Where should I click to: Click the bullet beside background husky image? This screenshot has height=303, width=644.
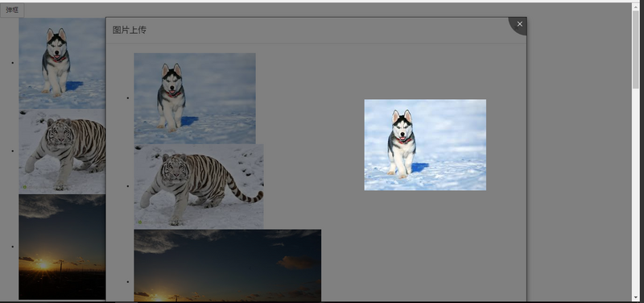pos(13,63)
